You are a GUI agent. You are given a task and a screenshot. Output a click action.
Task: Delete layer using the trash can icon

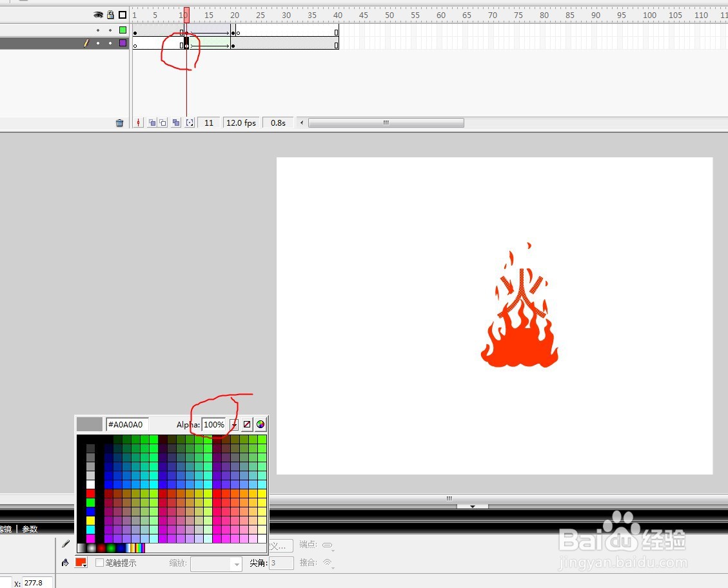119,123
